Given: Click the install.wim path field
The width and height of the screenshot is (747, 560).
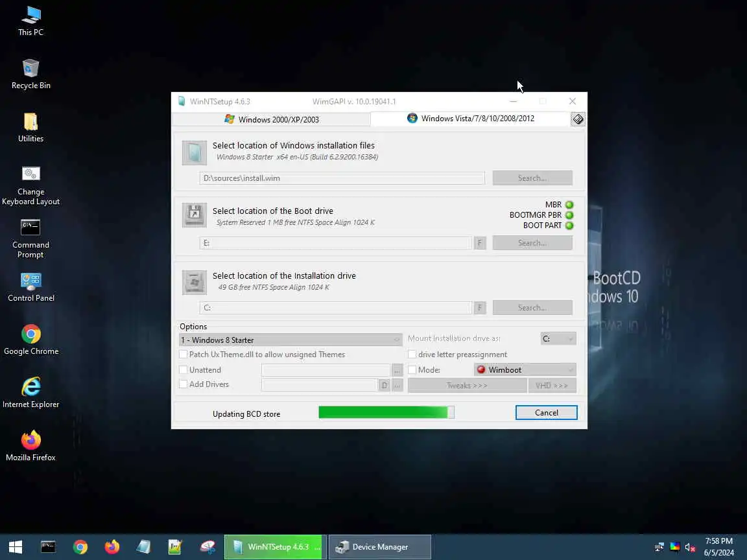Looking at the screenshot, I should coord(342,178).
